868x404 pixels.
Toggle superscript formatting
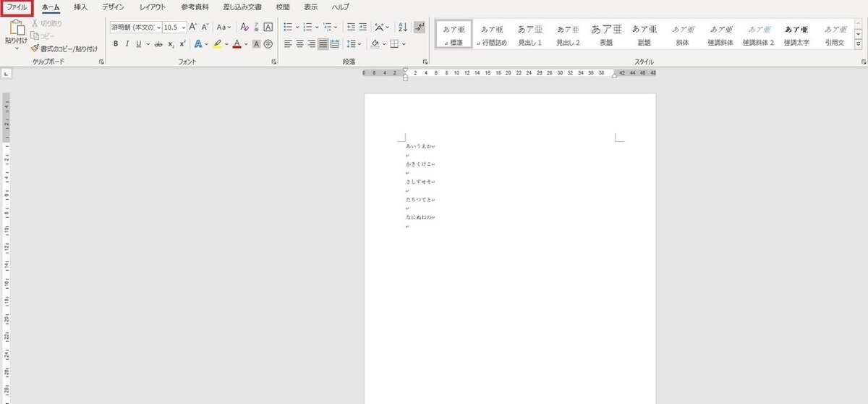point(182,43)
